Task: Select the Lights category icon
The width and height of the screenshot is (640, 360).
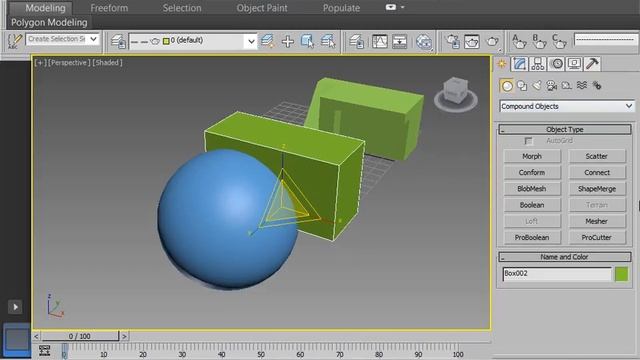Action: coord(537,85)
